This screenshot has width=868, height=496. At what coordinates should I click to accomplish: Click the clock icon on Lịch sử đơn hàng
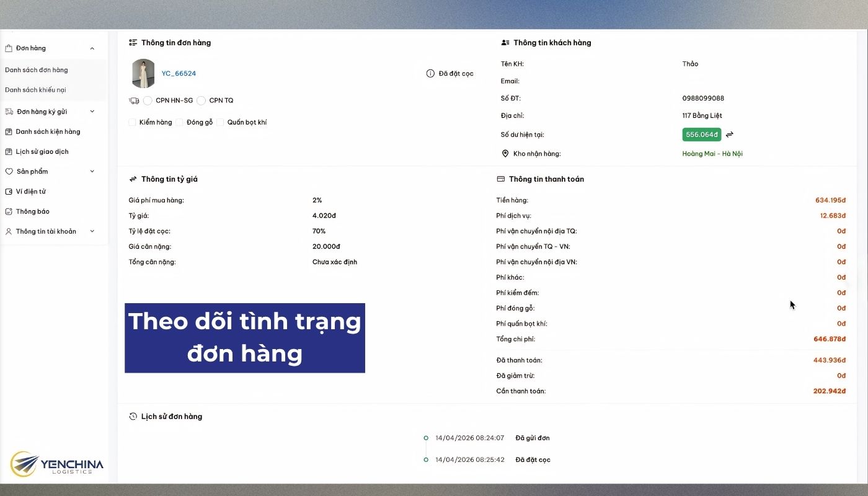[x=131, y=416]
